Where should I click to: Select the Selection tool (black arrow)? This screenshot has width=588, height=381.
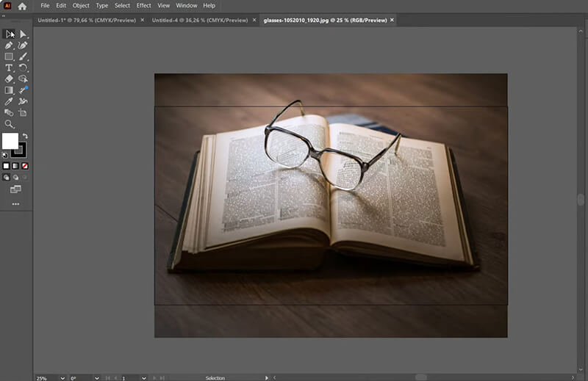coord(10,34)
